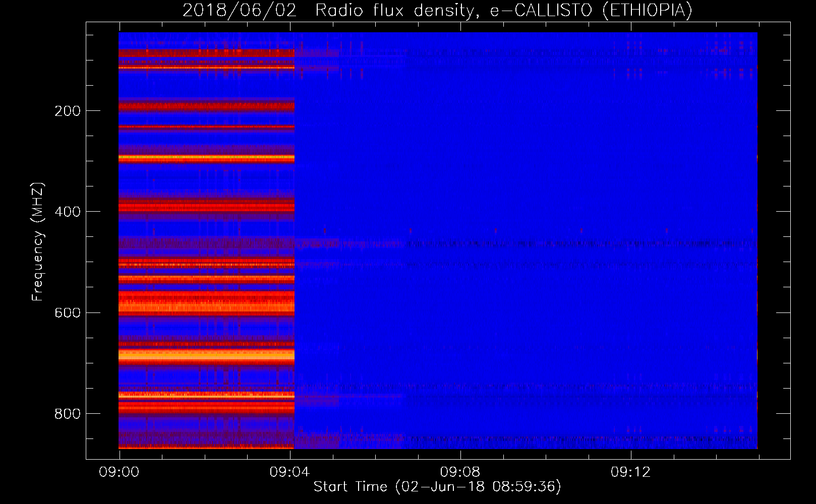
Task: Click the 09:08 time axis label
Action: (460, 472)
